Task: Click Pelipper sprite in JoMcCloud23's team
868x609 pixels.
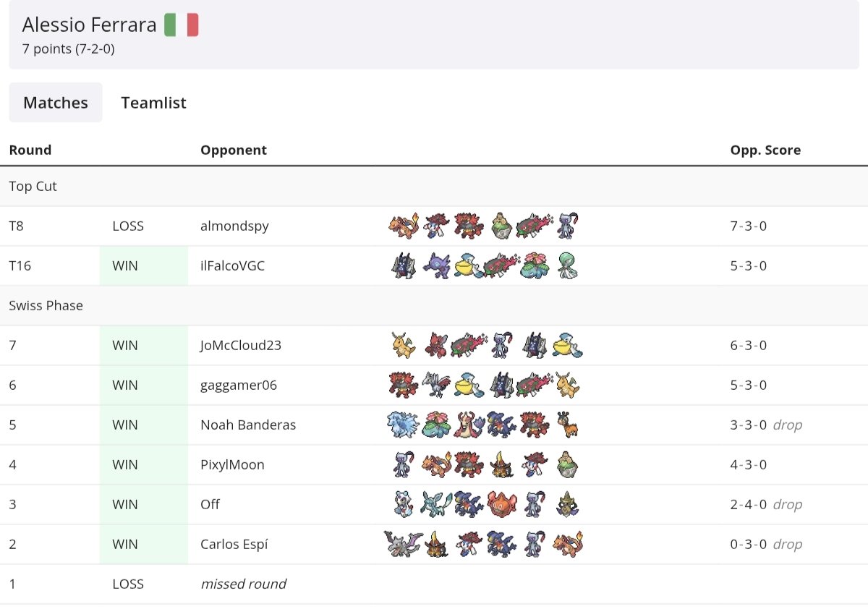Action: click(x=567, y=346)
